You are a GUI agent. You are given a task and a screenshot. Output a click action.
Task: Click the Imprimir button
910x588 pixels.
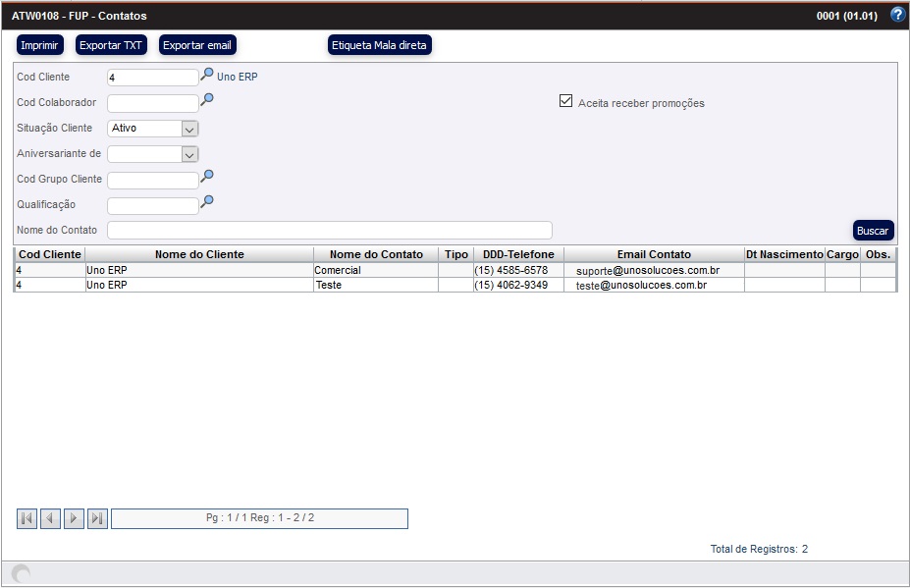coord(40,45)
